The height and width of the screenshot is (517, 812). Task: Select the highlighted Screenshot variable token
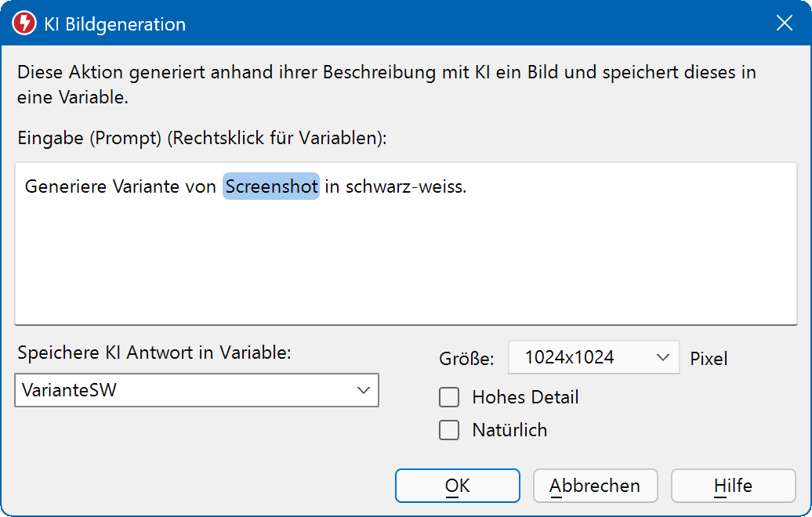270,186
